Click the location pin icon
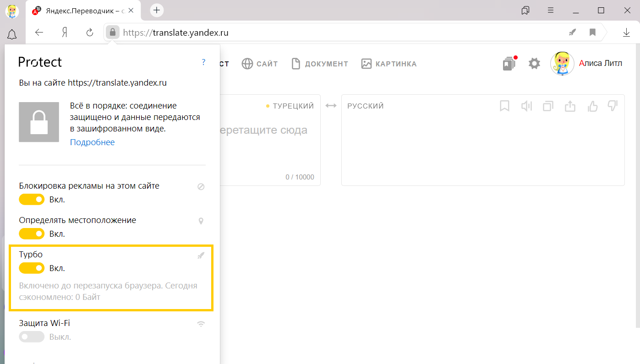Screen dimensions: 640x364 point(201,221)
